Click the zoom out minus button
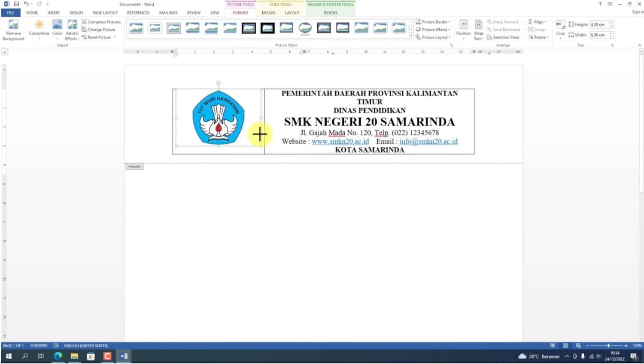 [x=587, y=346]
